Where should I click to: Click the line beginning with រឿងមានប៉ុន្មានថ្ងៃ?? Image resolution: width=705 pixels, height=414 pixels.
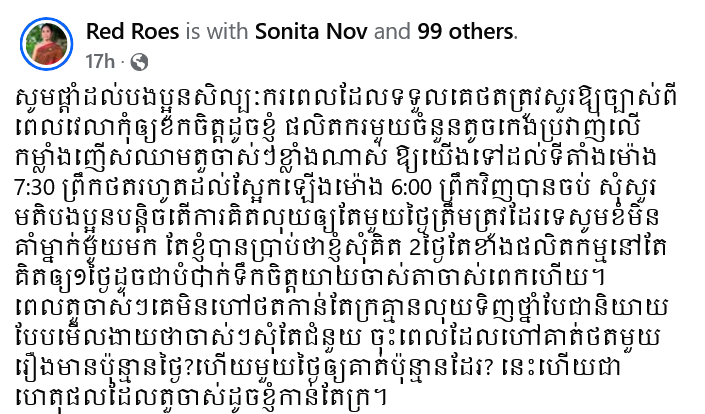(x=318, y=368)
